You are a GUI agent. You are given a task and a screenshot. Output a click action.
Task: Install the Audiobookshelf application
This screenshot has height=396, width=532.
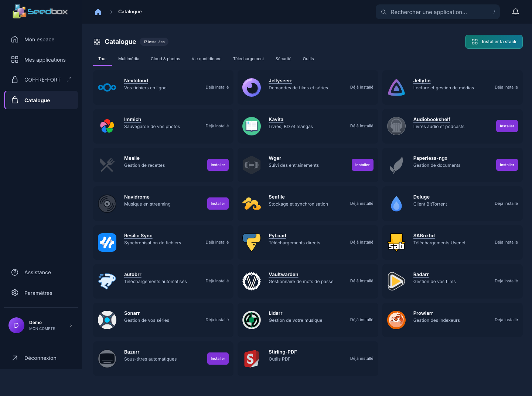point(507,126)
